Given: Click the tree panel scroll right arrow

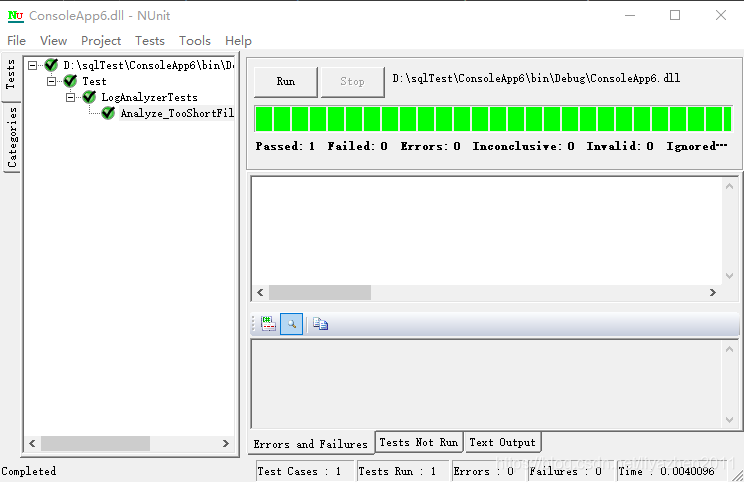Looking at the screenshot, I should click(x=226, y=444).
